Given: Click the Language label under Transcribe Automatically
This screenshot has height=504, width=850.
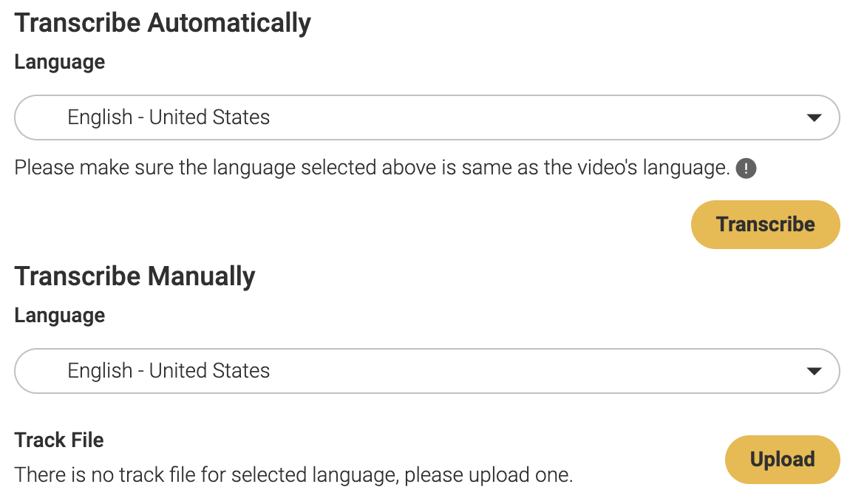Looking at the screenshot, I should 60,62.
